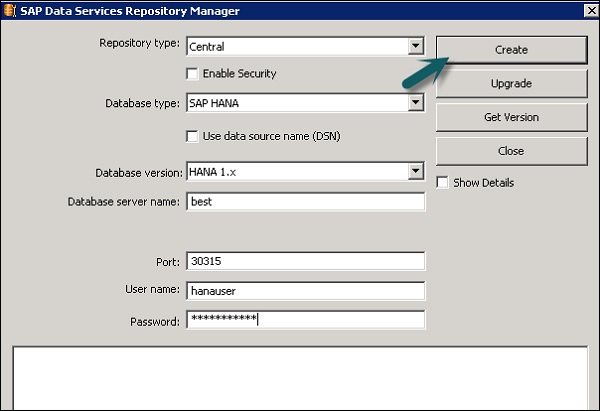Click the Get Version button

[511, 117]
